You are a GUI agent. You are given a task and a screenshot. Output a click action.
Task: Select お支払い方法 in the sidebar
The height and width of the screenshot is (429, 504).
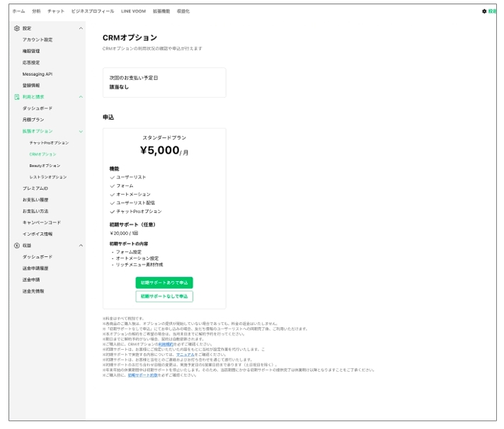tap(35, 211)
